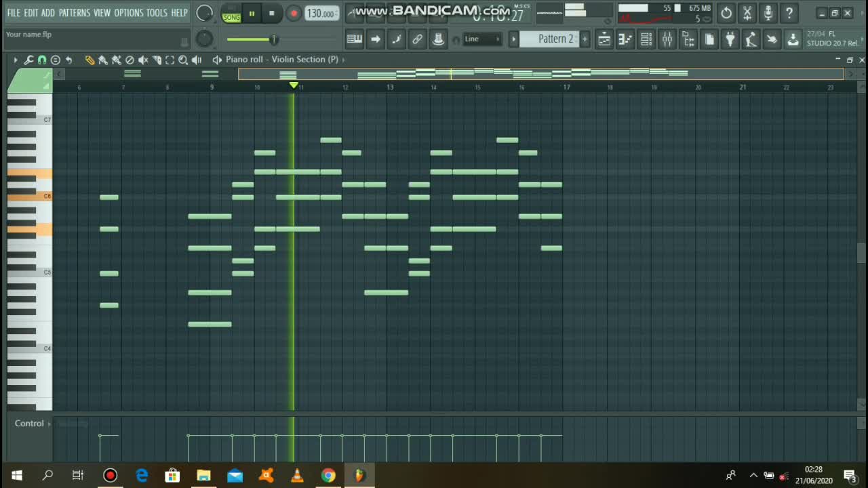This screenshot has height=488, width=868.
Task: Open pattern selector arrow left of Pattern 2
Action: click(x=513, y=39)
